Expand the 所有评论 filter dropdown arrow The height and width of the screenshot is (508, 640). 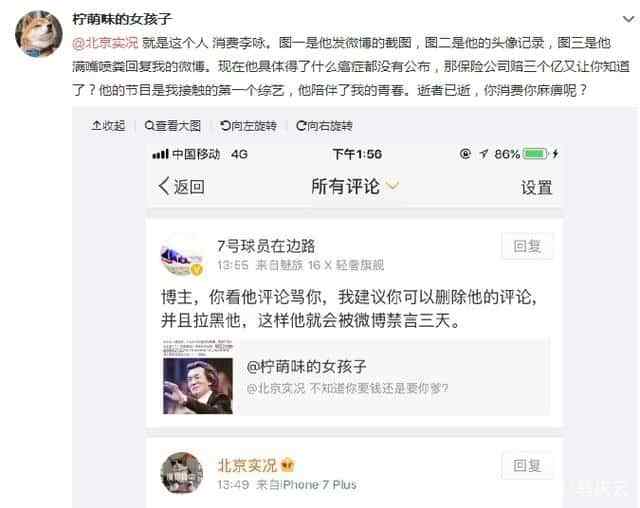(x=392, y=186)
